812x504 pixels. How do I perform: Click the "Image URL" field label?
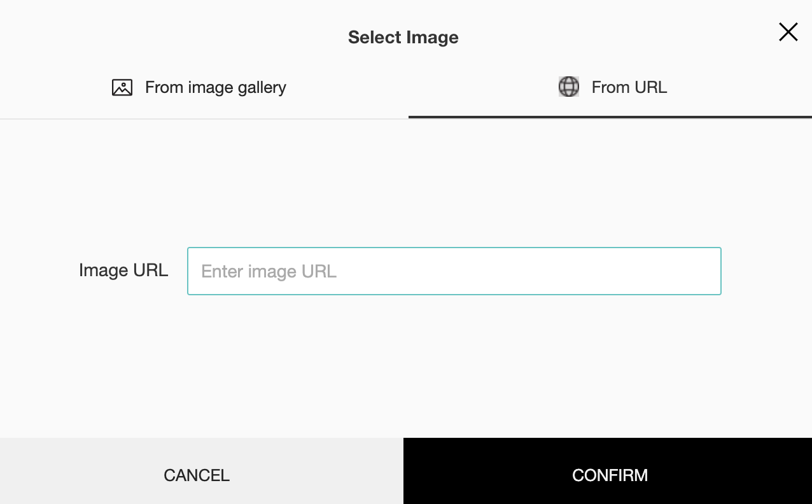pos(123,270)
